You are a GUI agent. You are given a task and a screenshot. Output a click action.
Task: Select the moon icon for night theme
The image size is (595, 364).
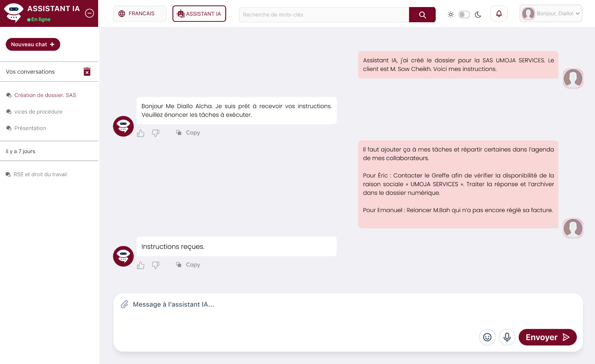click(478, 15)
